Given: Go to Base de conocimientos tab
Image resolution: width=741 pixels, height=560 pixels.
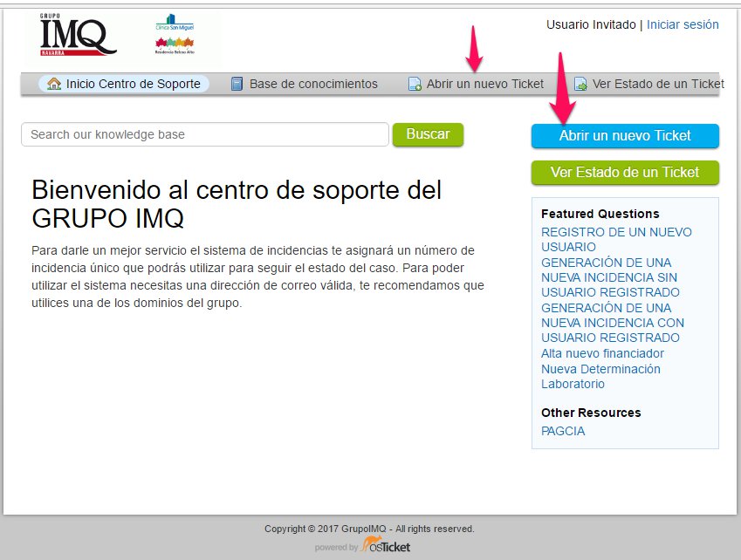Looking at the screenshot, I should click(x=313, y=84).
